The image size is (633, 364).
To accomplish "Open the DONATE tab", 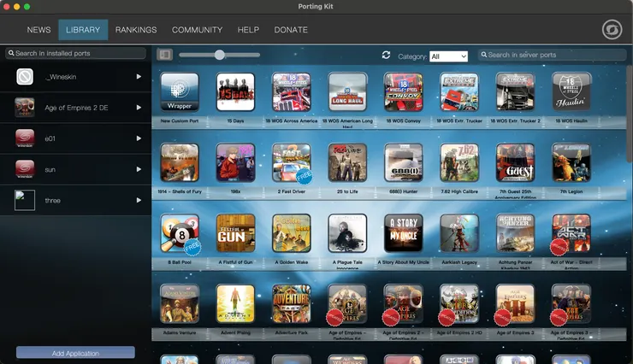I will (291, 30).
